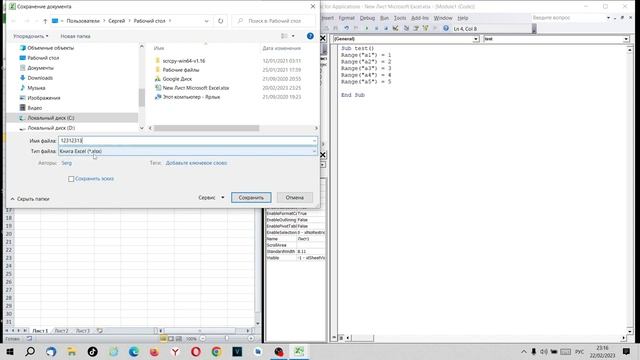Open taskbar search magnifier
This screenshot has height=360, width=640.
tap(30, 351)
